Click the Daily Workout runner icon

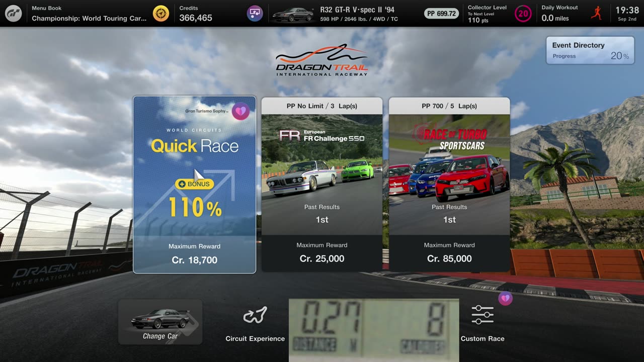tap(596, 13)
